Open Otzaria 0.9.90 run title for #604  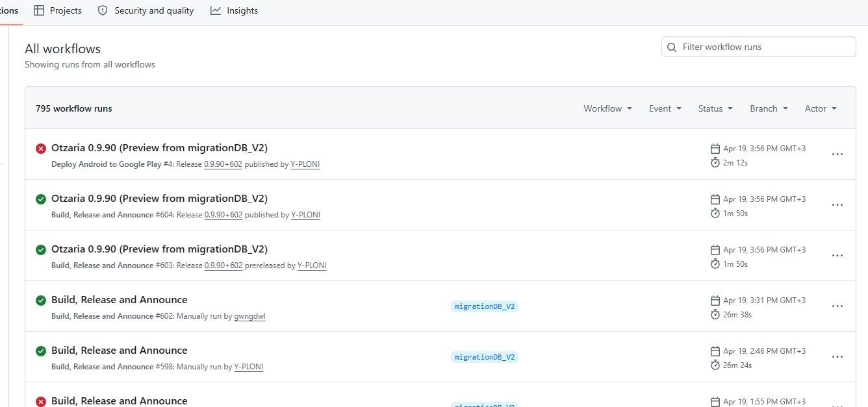coord(159,198)
